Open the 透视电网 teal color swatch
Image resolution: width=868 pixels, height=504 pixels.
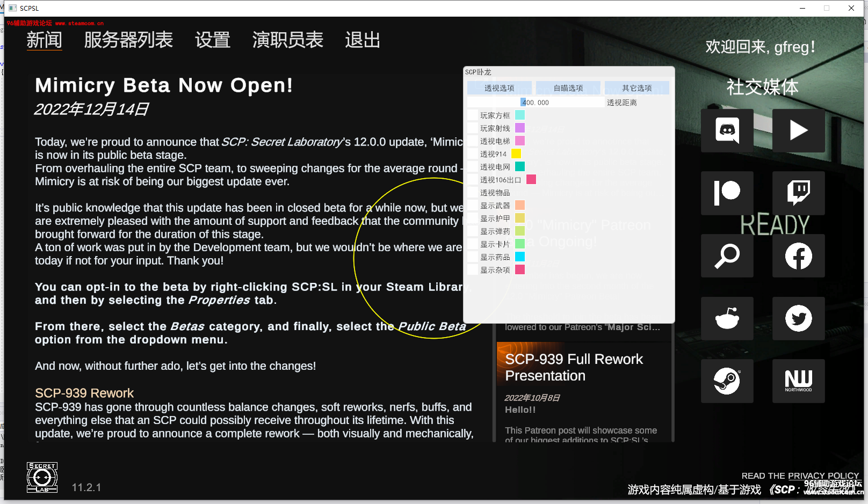coord(520,166)
